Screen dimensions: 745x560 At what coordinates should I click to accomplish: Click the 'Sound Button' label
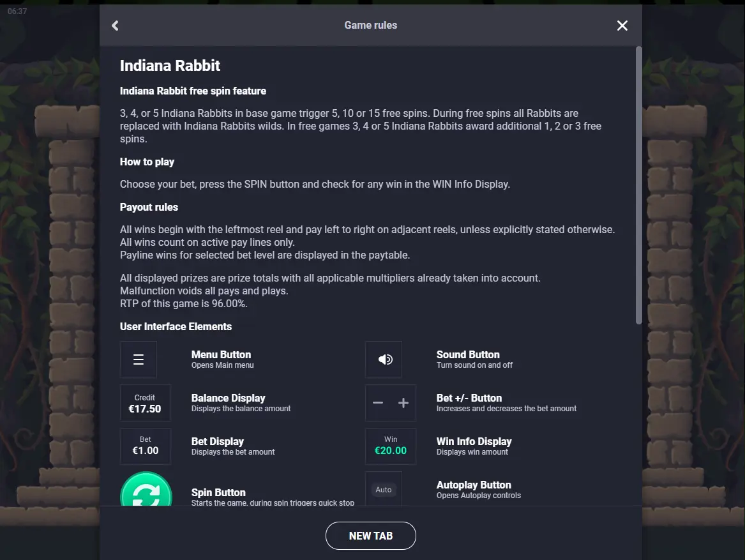click(x=468, y=354)
